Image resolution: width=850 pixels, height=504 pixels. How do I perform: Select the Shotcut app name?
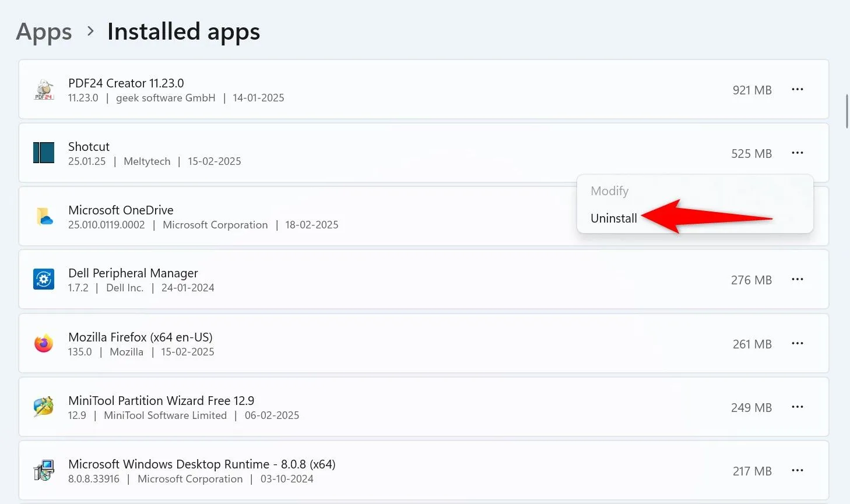tap(89, 147)
